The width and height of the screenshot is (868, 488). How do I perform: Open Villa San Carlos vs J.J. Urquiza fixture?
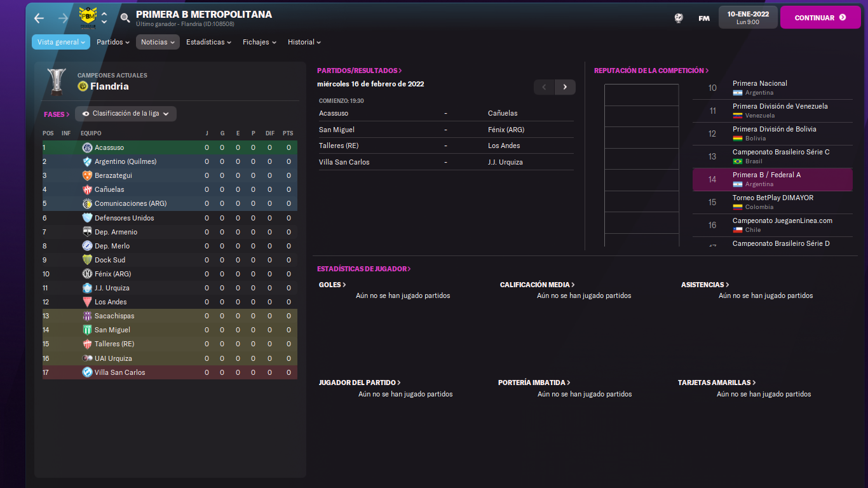446,162
